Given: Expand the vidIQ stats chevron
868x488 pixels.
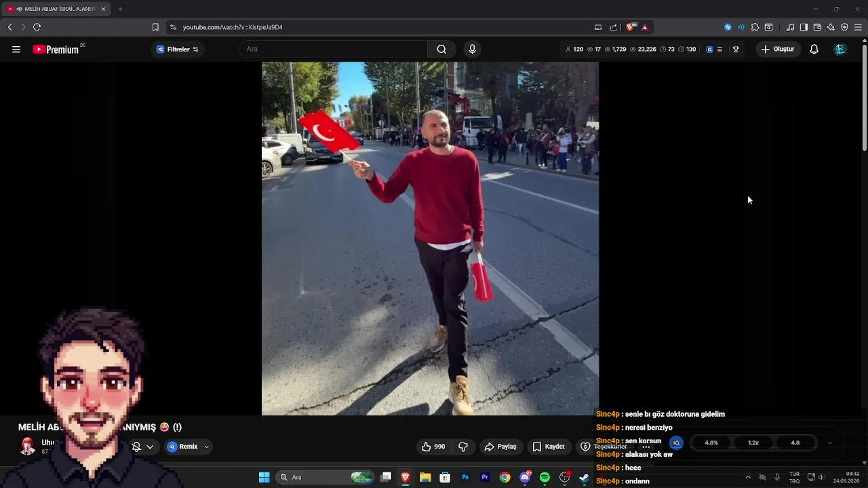Looking at the screenshot, I should tap(829, 443).
